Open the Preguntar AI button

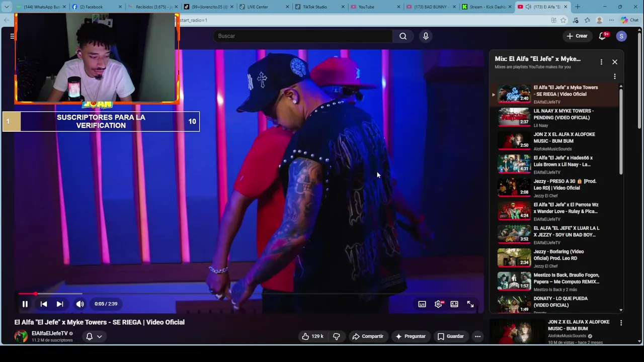coord(411,336)
